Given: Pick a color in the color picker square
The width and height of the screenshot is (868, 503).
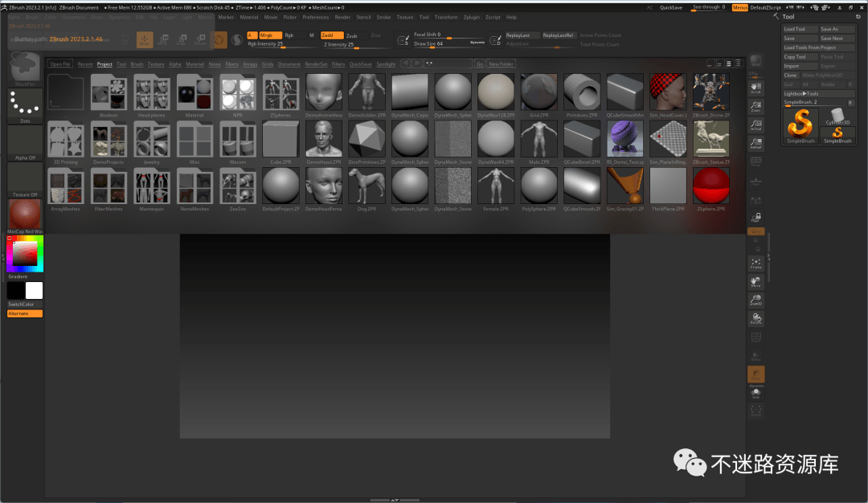Looking at the screenshot, I should click(25, 253).
